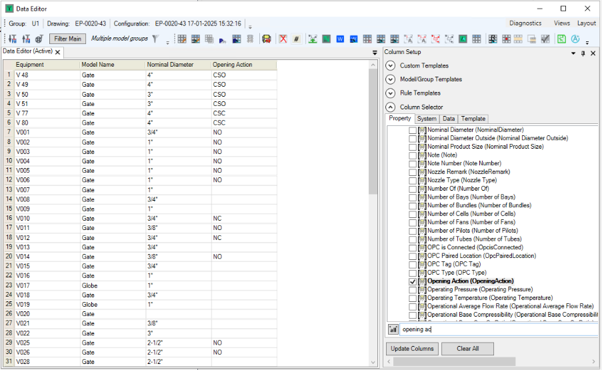Open overflow arrow after the Configuration text

pos(250,26)
